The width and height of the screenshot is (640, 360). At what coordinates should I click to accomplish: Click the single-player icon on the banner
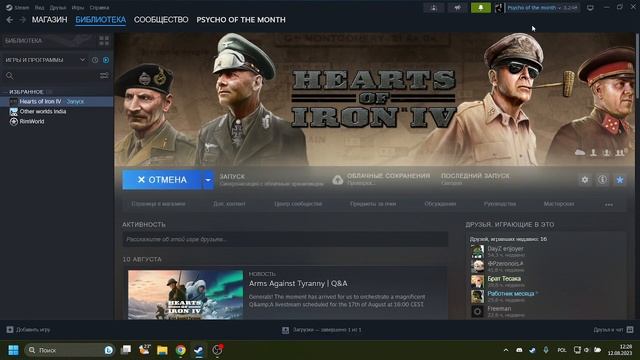593,153
